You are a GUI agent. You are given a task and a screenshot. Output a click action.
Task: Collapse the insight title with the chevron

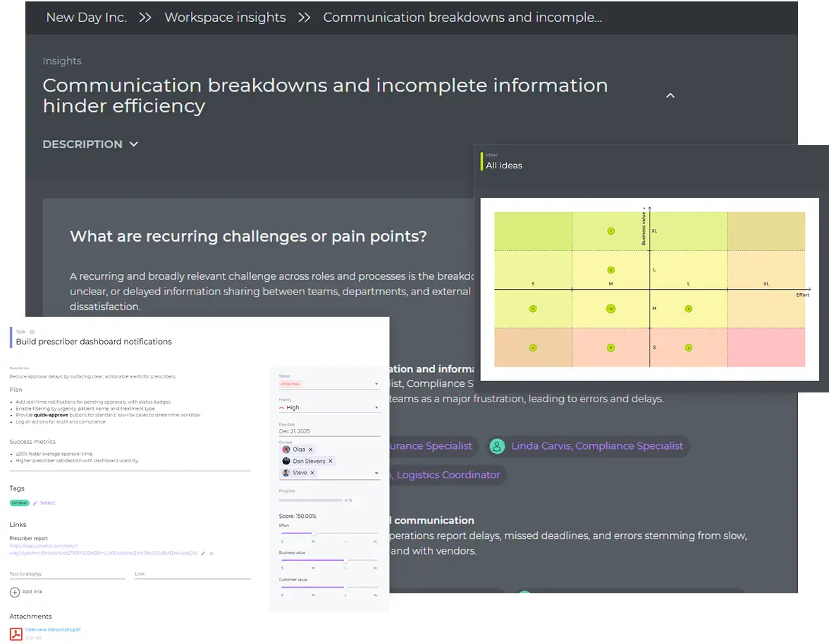click(670, 94)
